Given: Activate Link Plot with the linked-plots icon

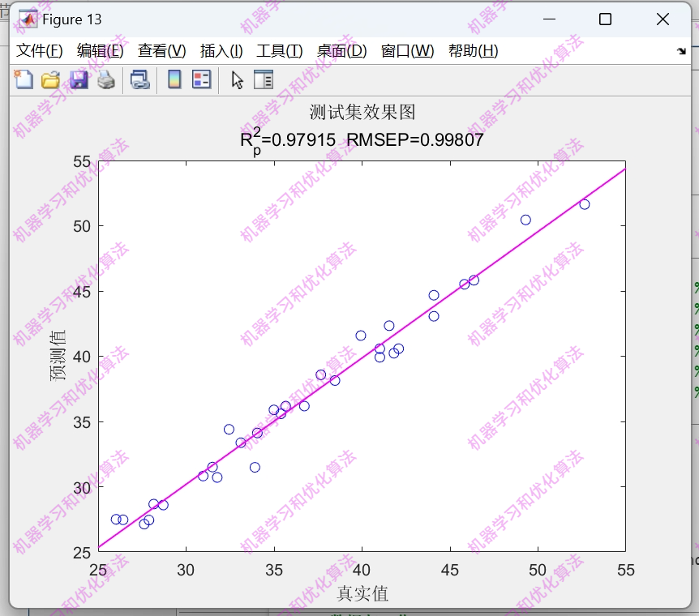Looking at the screenshot, I should tap(139, 79).
